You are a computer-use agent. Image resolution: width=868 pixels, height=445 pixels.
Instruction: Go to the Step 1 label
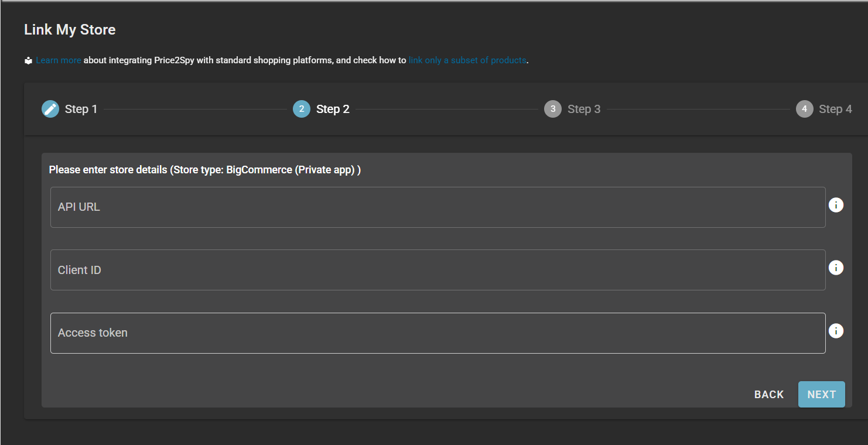pos(81,109)
